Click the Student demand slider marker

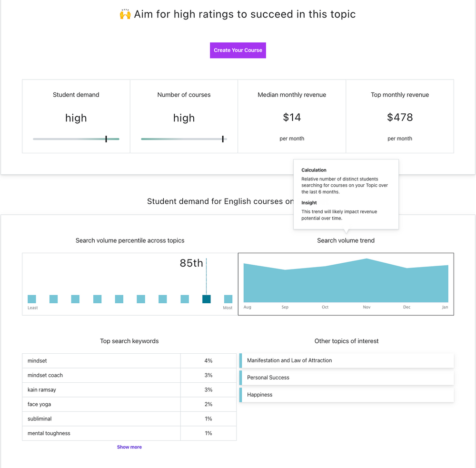[x=106, y=139]
